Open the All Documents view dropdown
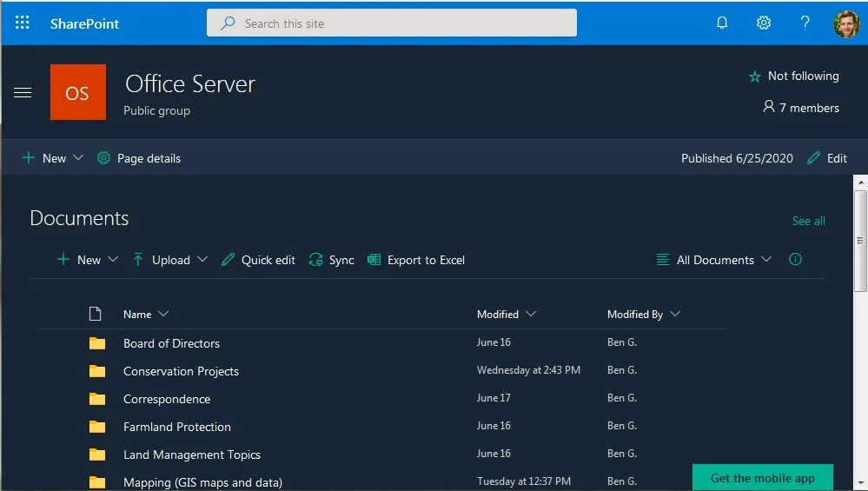Viewport: 868px width, 491px height. click(x=713, y=260)
